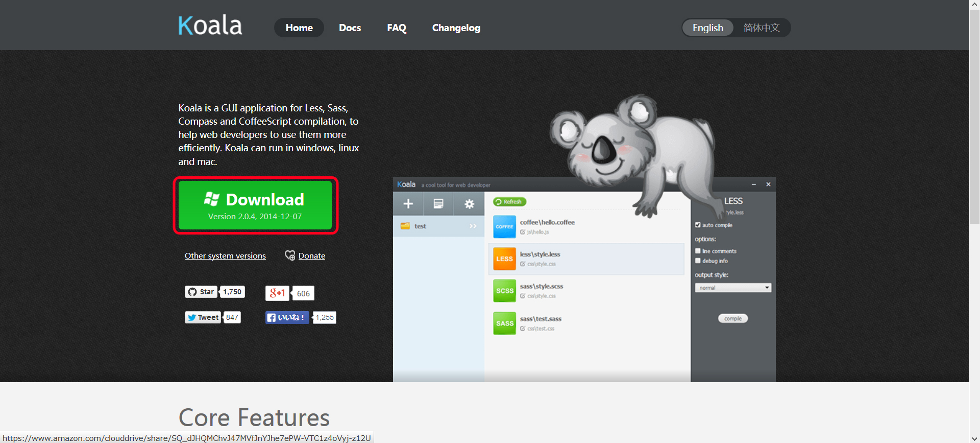Screen dimensions: 980x443
Task: Open the Home nav item
Action: tap(299, 28)
